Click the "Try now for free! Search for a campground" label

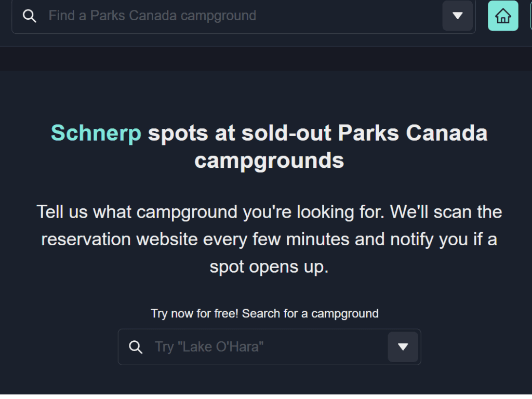coord(264,313)
